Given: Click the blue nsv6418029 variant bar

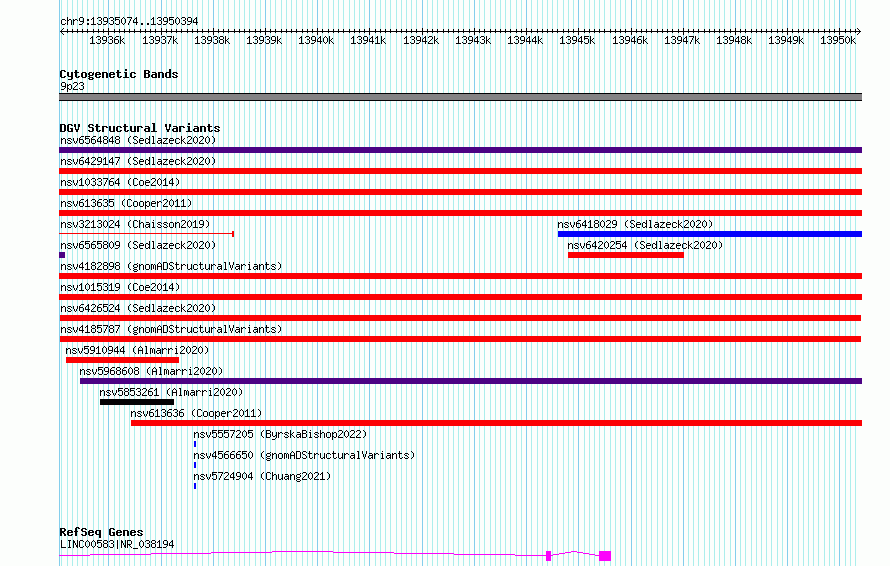Looking at the screenshot, I should [710, 234].
